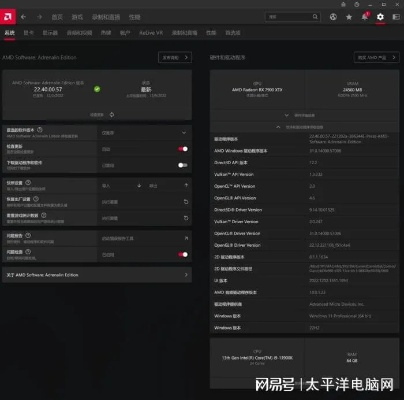Switch to the 显示器 Display settings tab
Screen dimensions: 404x400
pyautogui.click(x=50, y=33)
